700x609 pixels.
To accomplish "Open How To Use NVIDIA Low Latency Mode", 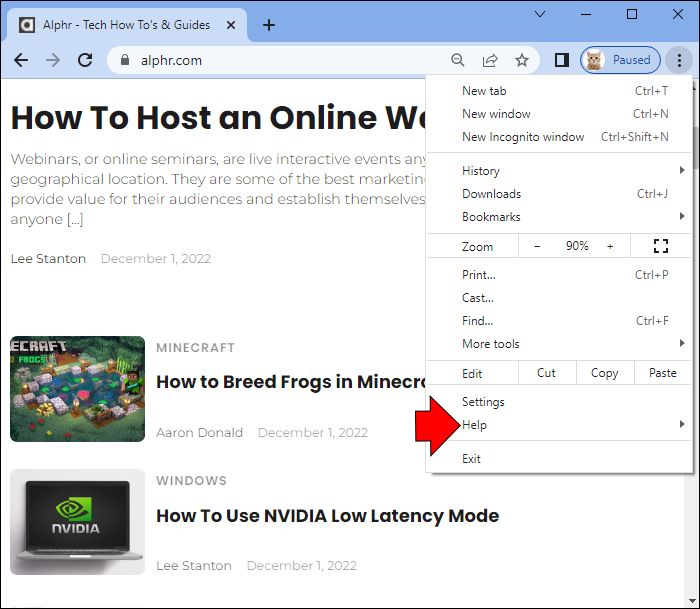I will [x=328, y=516].
